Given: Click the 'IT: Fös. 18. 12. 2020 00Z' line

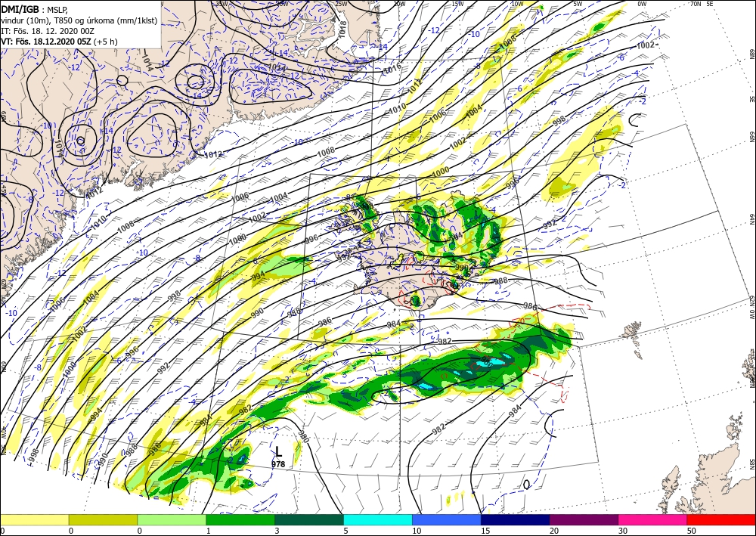Looking at the screenshot, I should (47, 31).
